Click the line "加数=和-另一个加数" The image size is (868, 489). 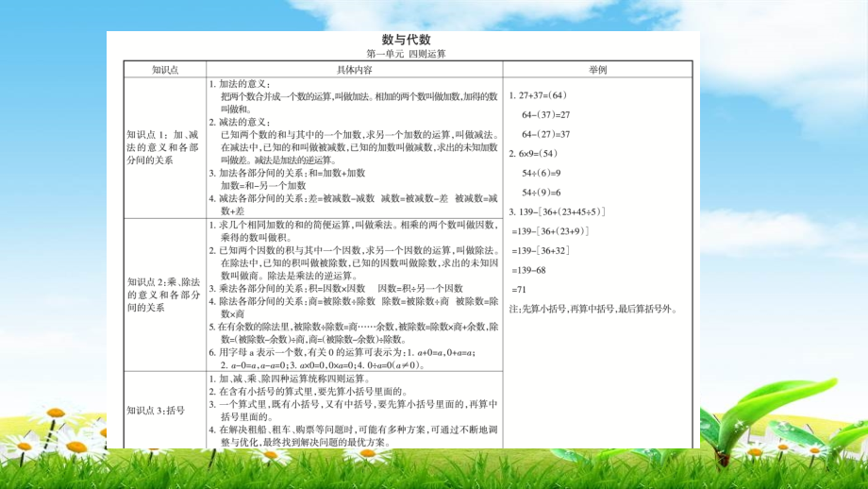(263, 186)
